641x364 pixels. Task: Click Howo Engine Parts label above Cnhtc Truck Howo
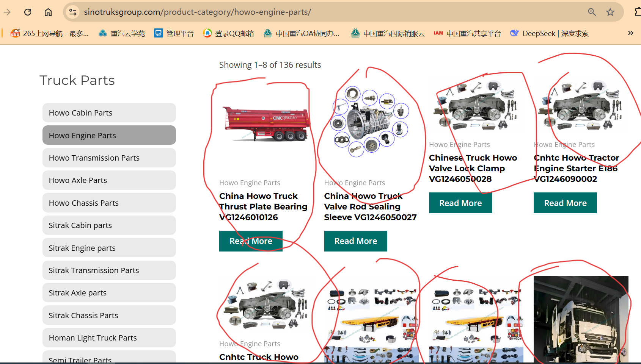(250, 344)
